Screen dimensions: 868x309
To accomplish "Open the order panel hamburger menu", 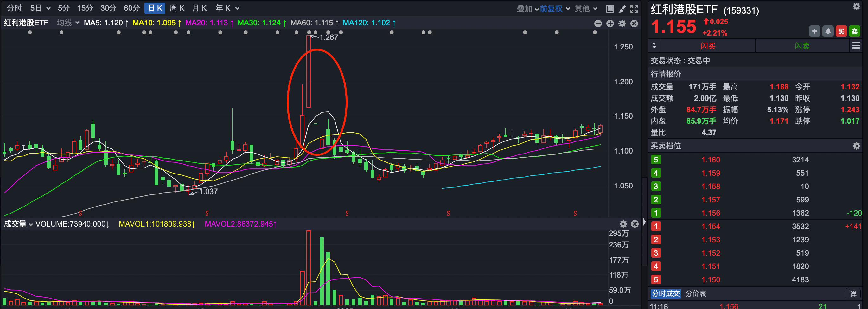I will [x=856, y=46].
